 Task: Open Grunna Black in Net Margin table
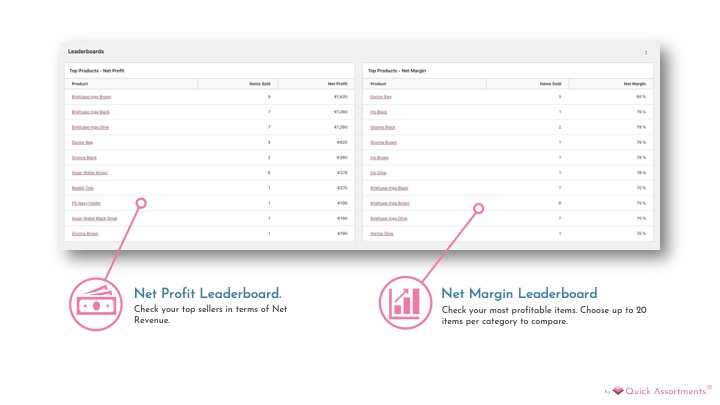point(382,127)
